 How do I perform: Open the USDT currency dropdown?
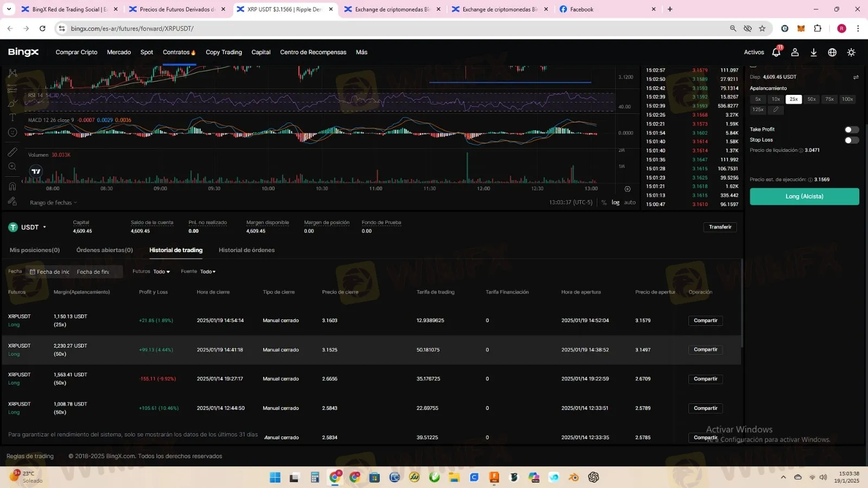[28, 227]
